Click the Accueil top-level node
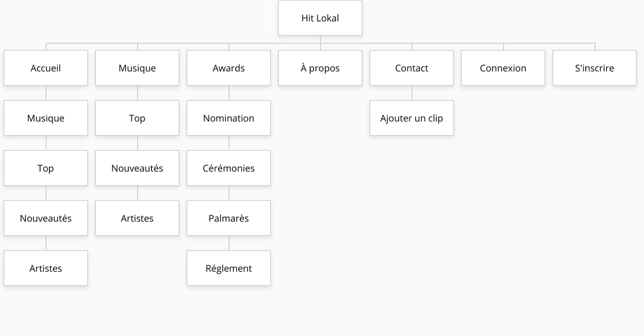 (46, 68)
